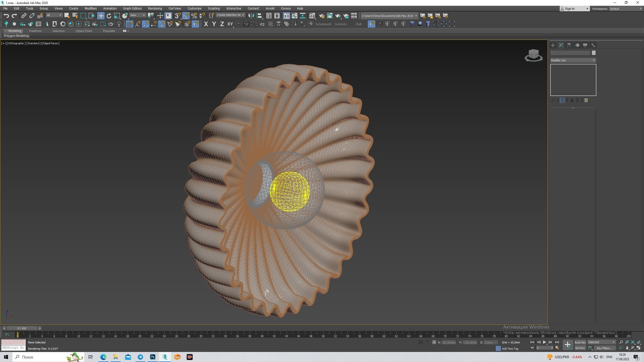This screenshot has height=362, width=644.
Task: Select the Select and Link tool
Action: coord(24,16)
